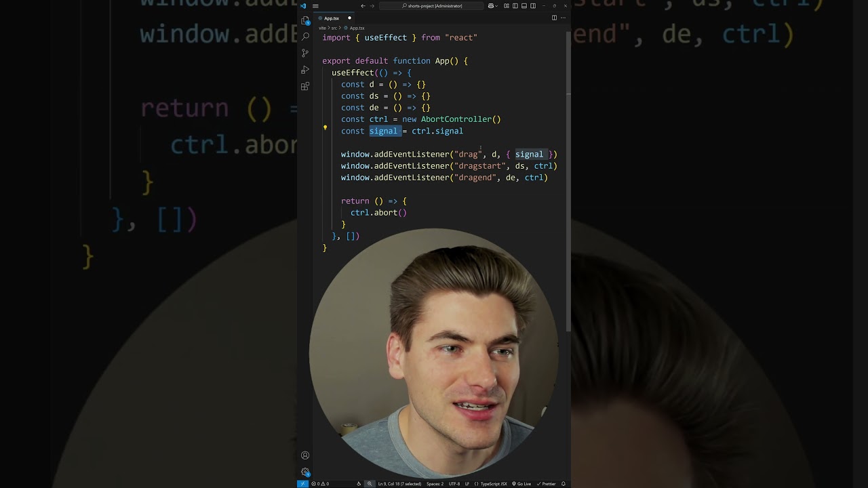Click the useEffect import name
The height and width of the screenshot is (488, 868).
385,38
